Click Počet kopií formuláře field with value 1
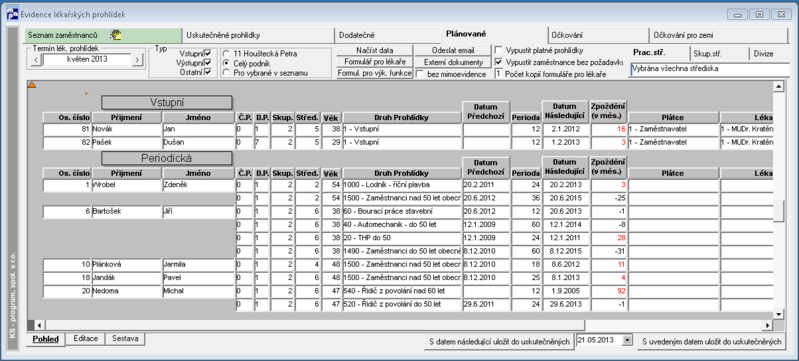The width and height of the screenshot is (799, 361). coord(498,74)
